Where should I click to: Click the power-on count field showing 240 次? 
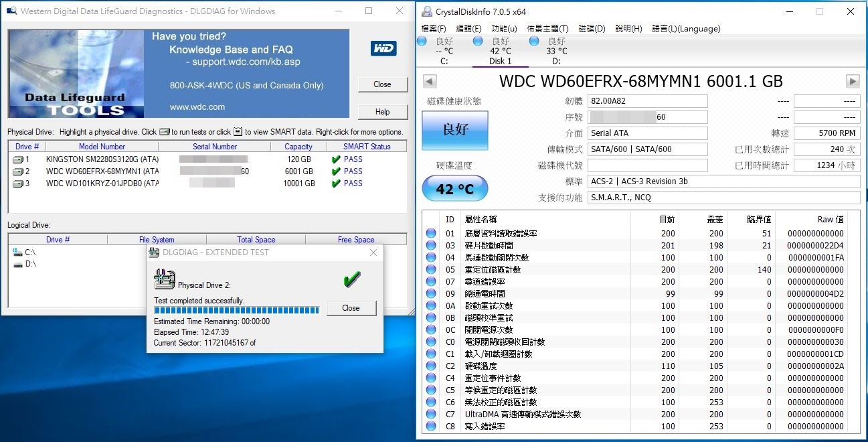(x=827, y=149)
